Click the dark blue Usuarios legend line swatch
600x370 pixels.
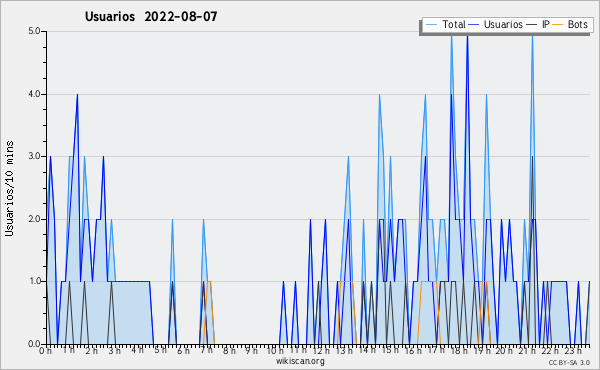[x=474, y=25]
